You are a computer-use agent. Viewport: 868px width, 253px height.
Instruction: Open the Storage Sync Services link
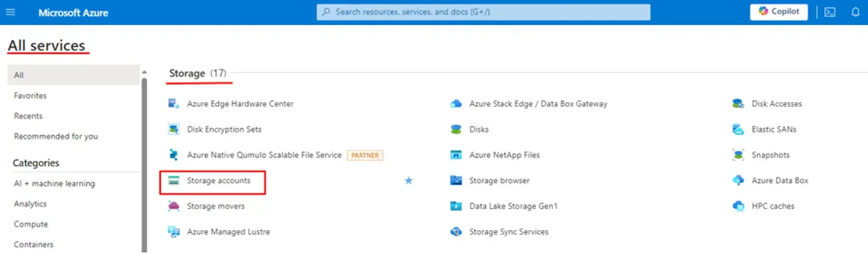[509, 232]
